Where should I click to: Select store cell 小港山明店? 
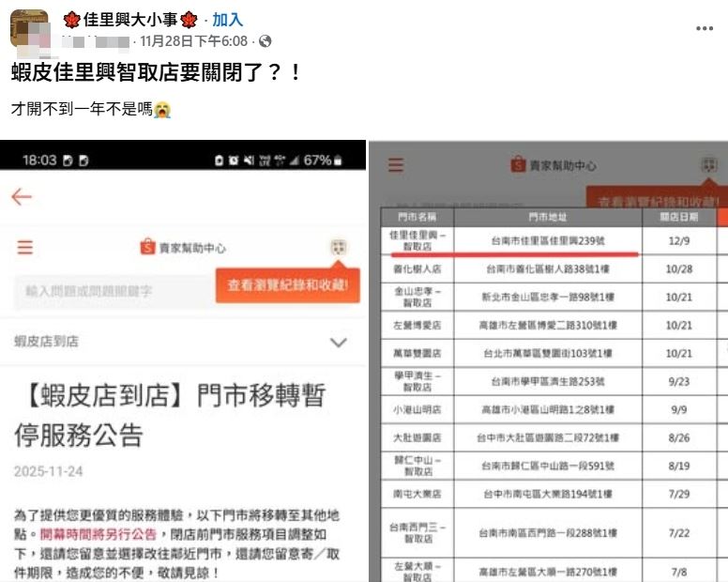point(417,409)
